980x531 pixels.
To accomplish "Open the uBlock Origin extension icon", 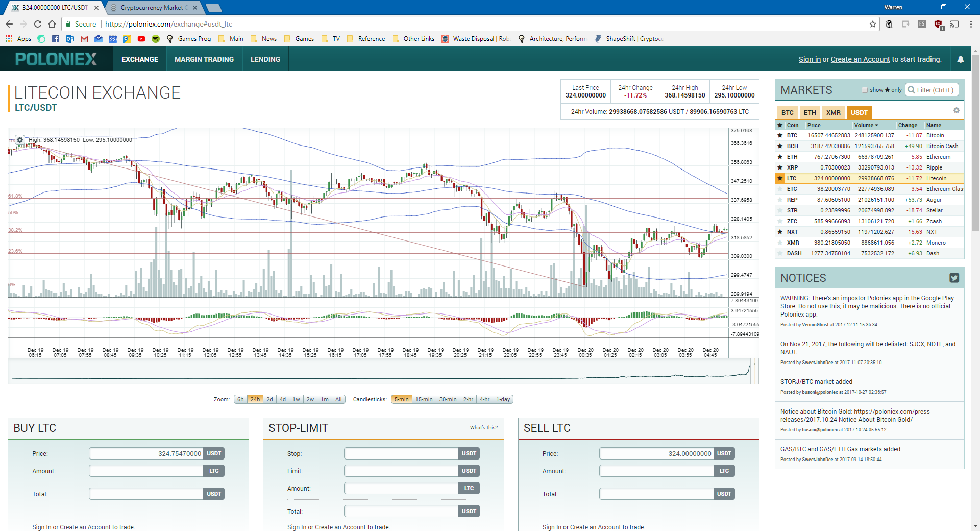I will (938, 24).
